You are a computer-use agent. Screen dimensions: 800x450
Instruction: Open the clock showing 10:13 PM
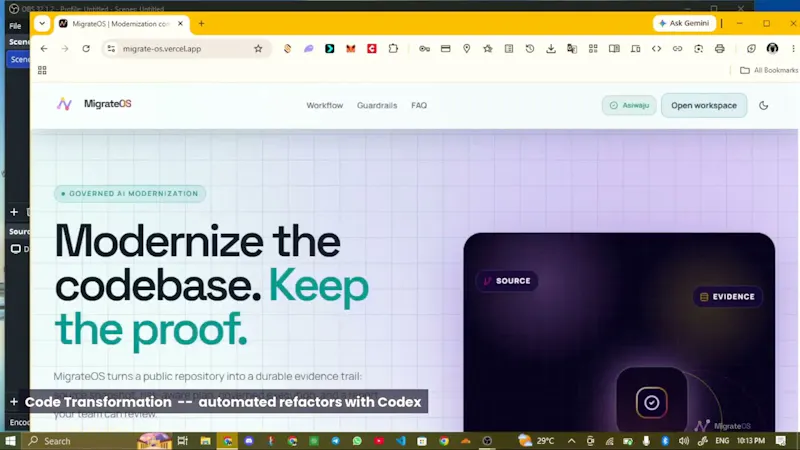coord(751,441)
